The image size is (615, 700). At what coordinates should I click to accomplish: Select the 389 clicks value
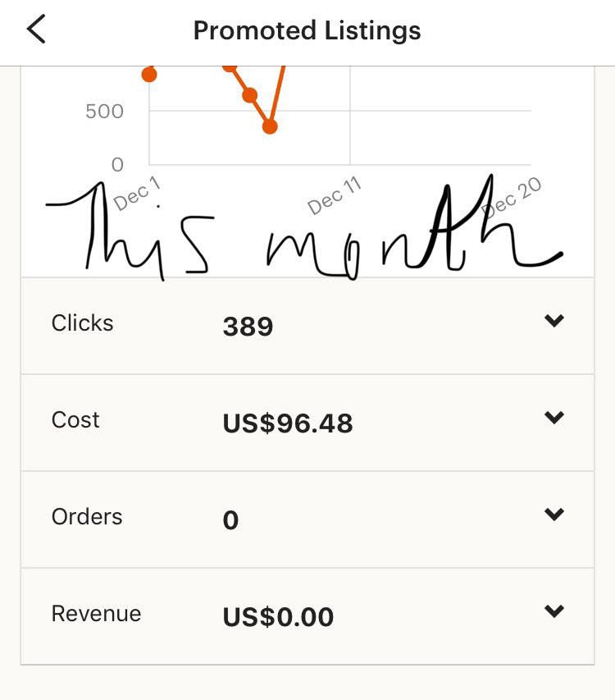pos(248,327)
